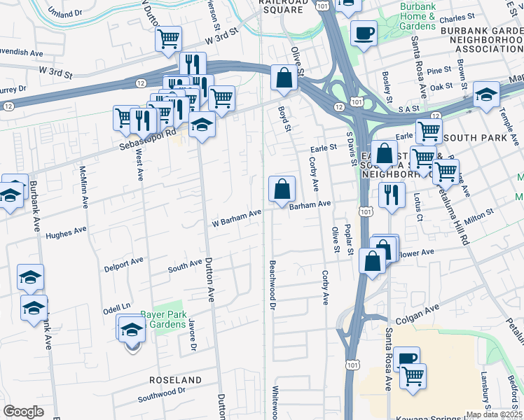Open the Google logo link

pos(23,411)
